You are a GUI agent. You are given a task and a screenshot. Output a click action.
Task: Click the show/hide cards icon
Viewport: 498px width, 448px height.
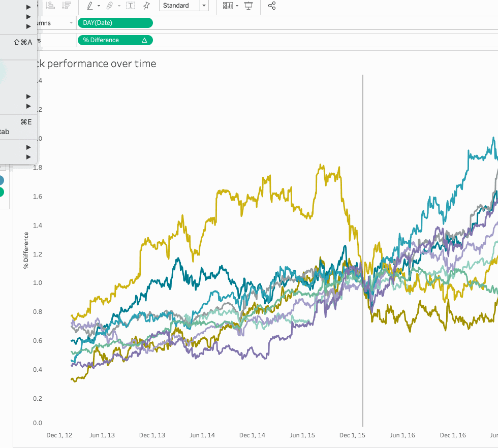(x=228, y=6)
